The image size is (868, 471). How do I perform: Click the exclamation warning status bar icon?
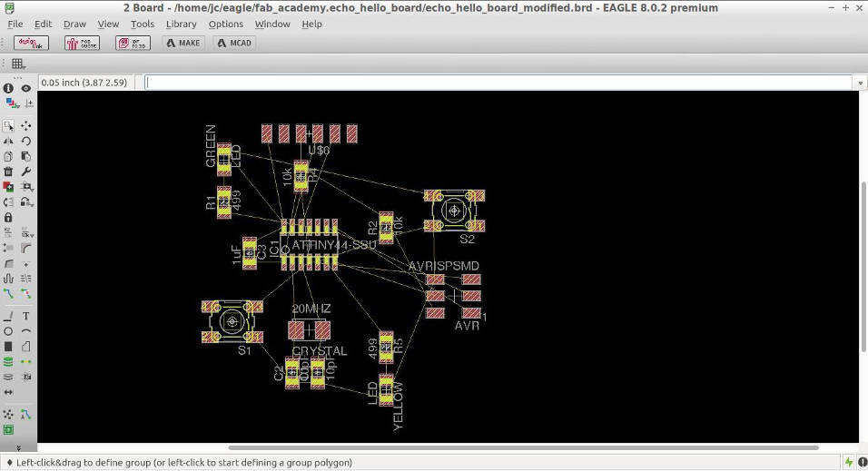click(862, 462)
